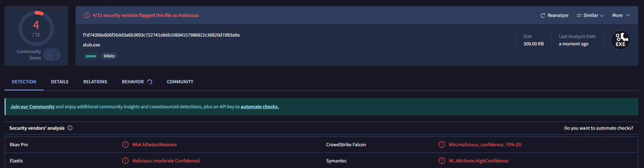Click the alert icon beside Malicious (moderate Confidence)
The width and height of the screenshot is (644, 168).
(x=125, y=161)
